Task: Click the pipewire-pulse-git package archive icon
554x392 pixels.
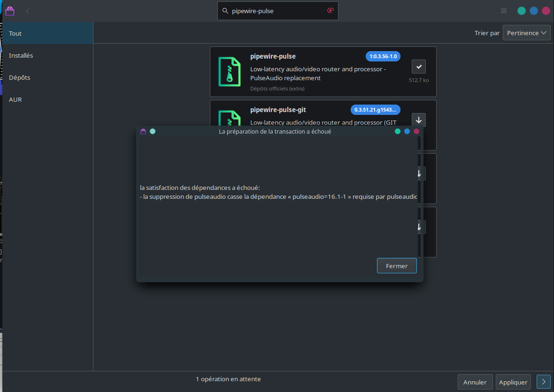Action: pos(229,119)
